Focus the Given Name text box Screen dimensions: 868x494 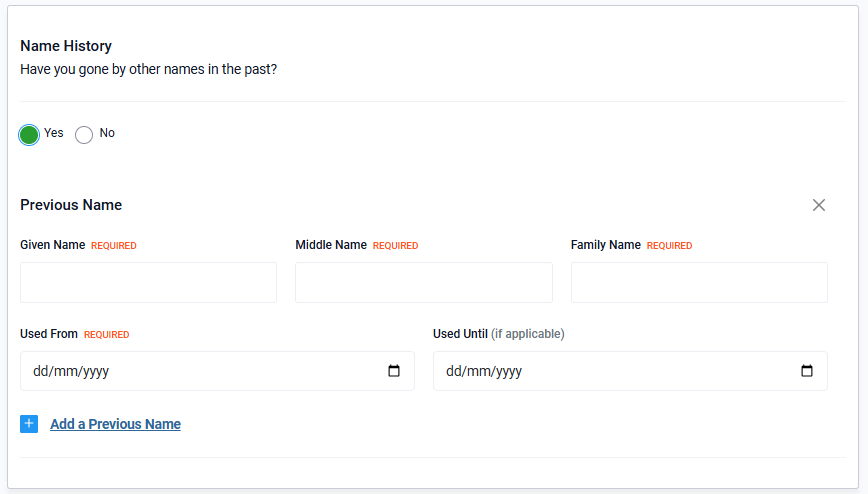coord(148,282)
